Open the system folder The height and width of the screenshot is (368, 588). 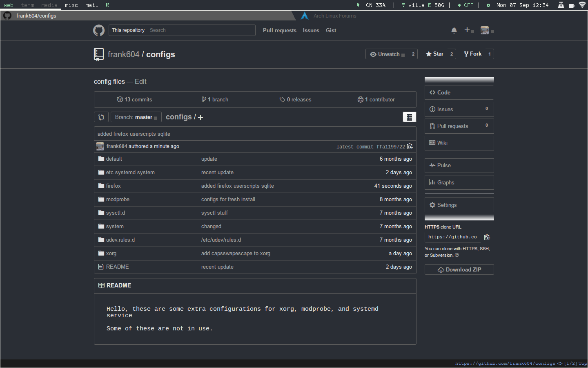(115, 226)
